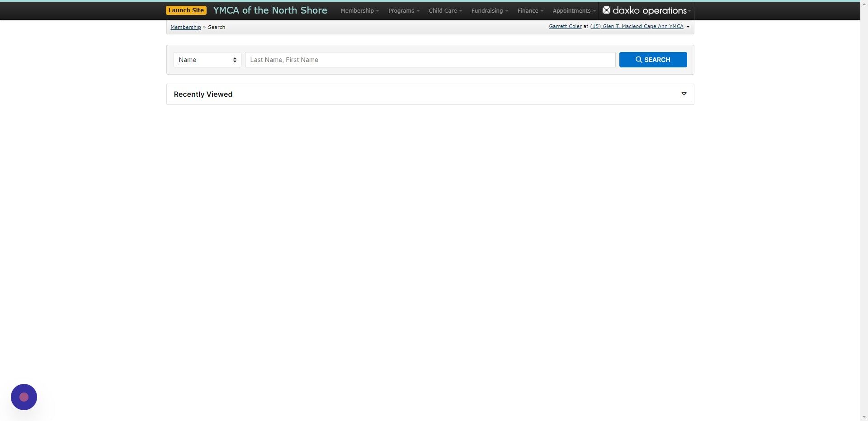The width and height of the screenshot is (868, 421).
Task: Click the Daxko envelope logo icon
Action: 606,10
